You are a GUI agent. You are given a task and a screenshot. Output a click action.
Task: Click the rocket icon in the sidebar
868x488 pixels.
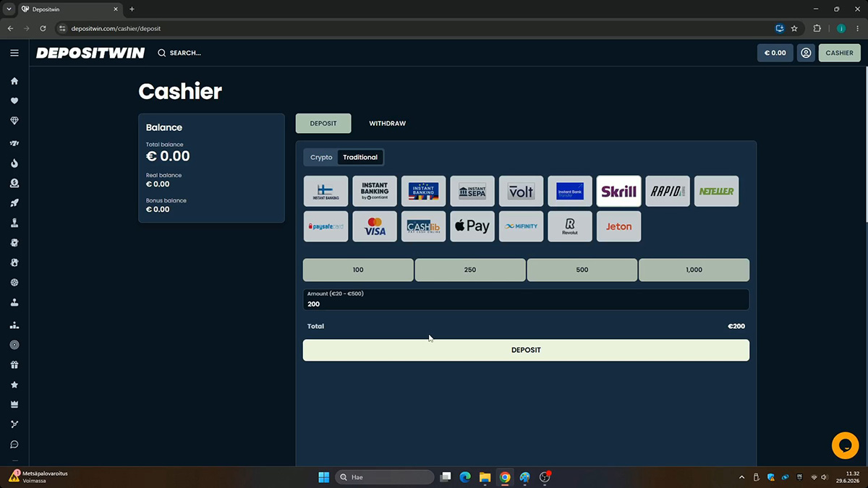coord(14,203)
